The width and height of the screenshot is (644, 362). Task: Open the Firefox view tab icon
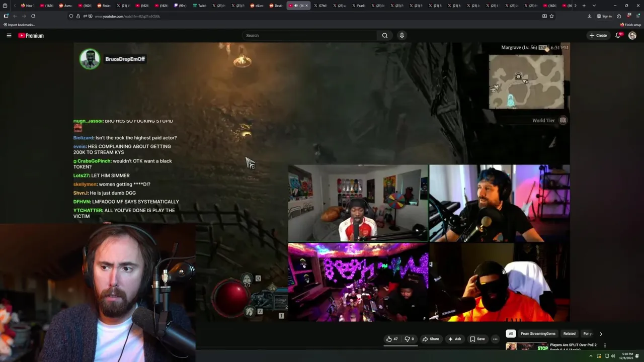pos(5,6)
